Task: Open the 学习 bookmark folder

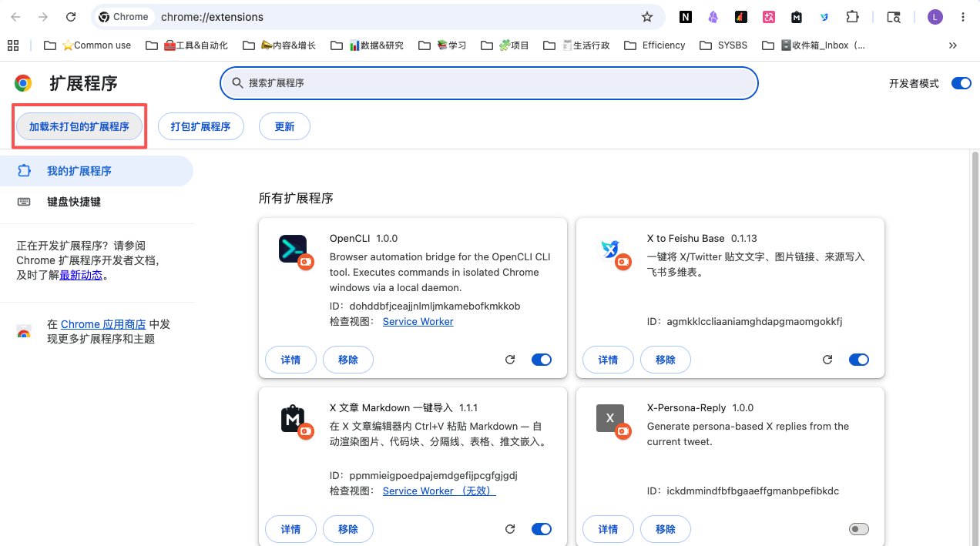Action: 442,45
